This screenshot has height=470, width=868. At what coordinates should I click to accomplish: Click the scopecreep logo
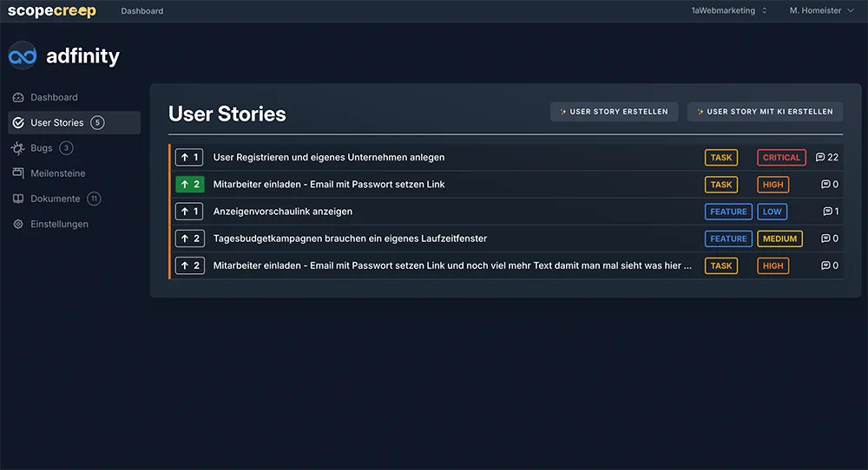[52, 11]
